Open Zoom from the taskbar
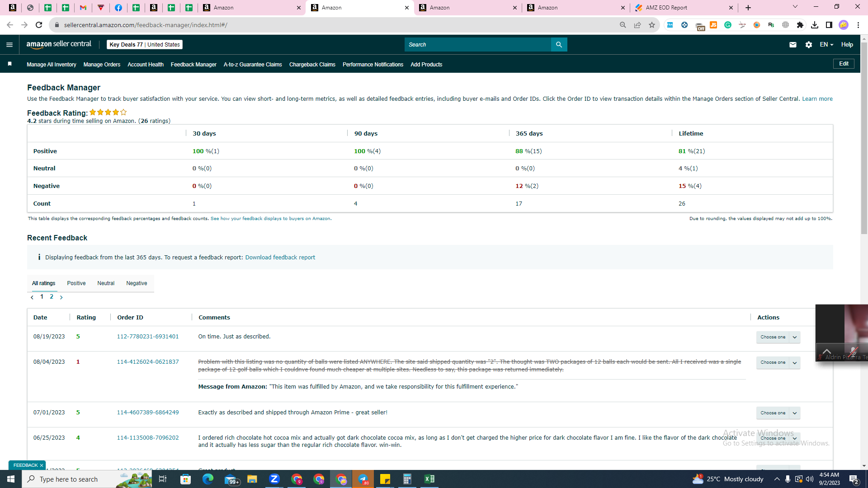Viewport: 868px width, 488px height. click(x=274, y=479)
